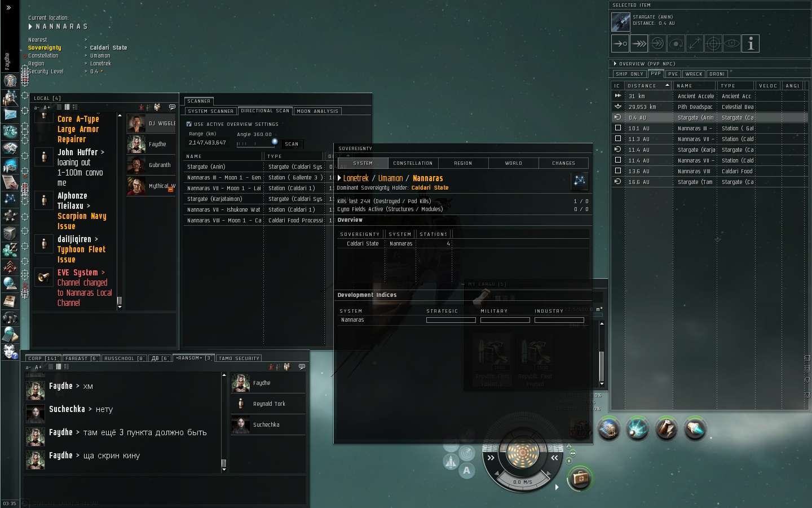Switch to the Moon Analysis tab
Viewport: 812px width, 508px height.
click(x=317, y=111)
